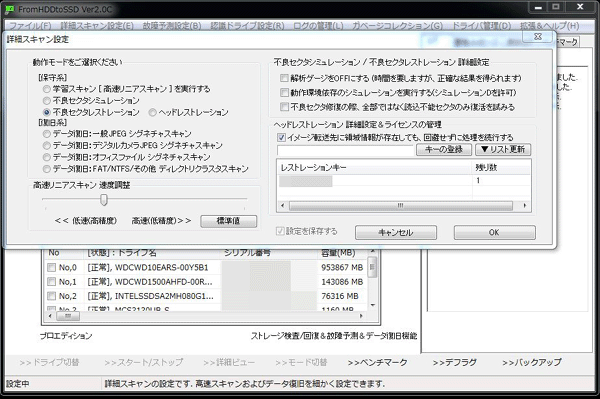
Task: Click key list horizontal scrollbar thumb
Action: pyautogui.click(x=401, y=206)
